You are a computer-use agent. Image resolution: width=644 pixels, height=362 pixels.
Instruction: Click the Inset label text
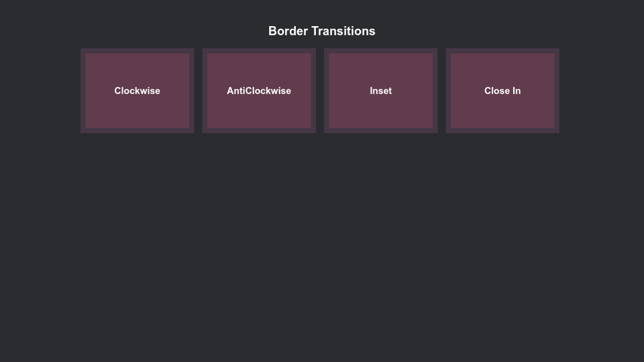[x=380, y=90]
